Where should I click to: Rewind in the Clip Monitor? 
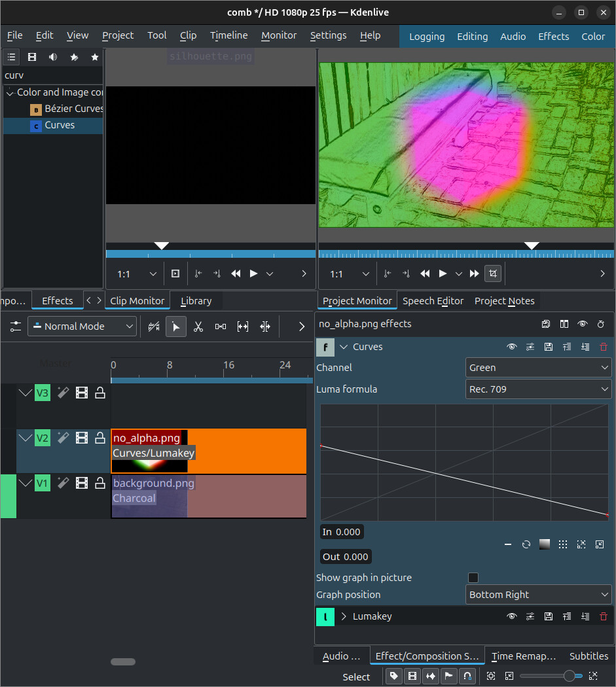click(x=236, y=274)
